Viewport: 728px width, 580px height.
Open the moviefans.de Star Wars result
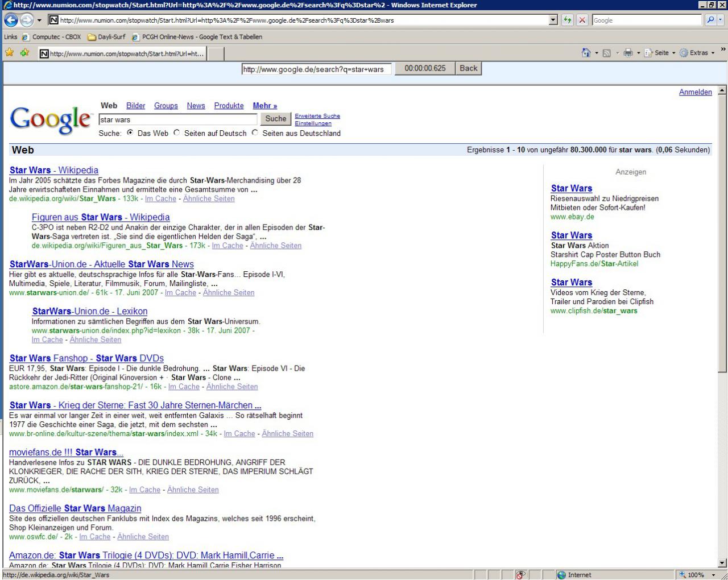pyautogui.click(x=66, y=452)
